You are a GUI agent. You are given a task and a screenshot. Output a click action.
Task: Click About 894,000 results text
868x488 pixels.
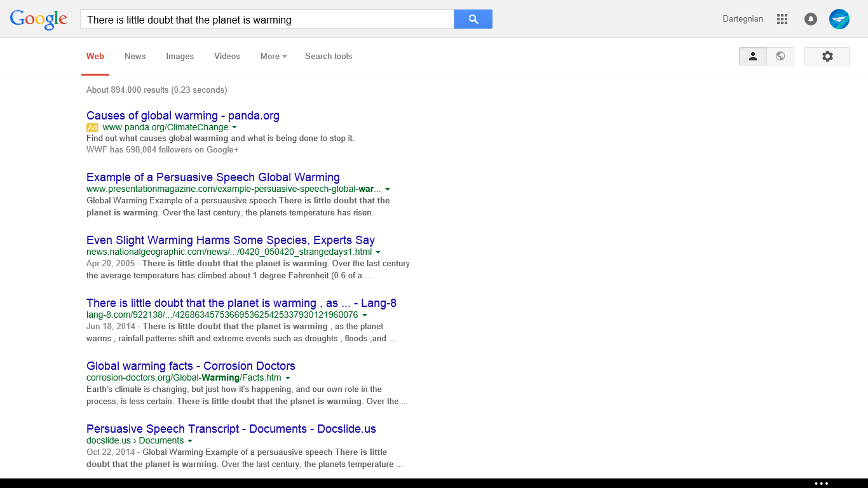(156, 90)
